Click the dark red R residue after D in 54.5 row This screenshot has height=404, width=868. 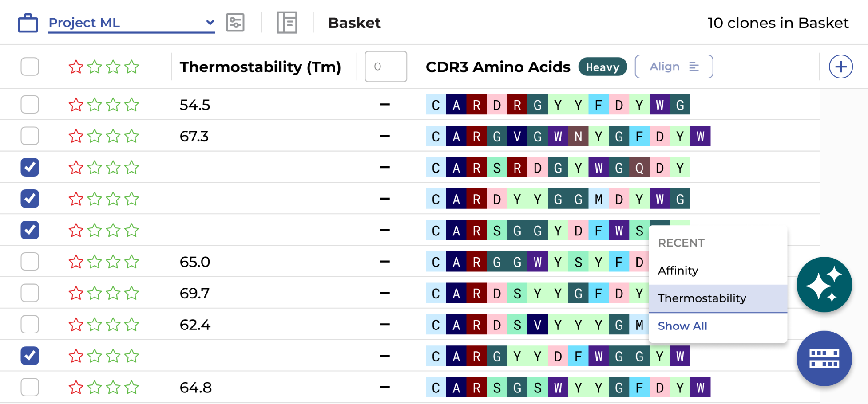tap(517, 105)
